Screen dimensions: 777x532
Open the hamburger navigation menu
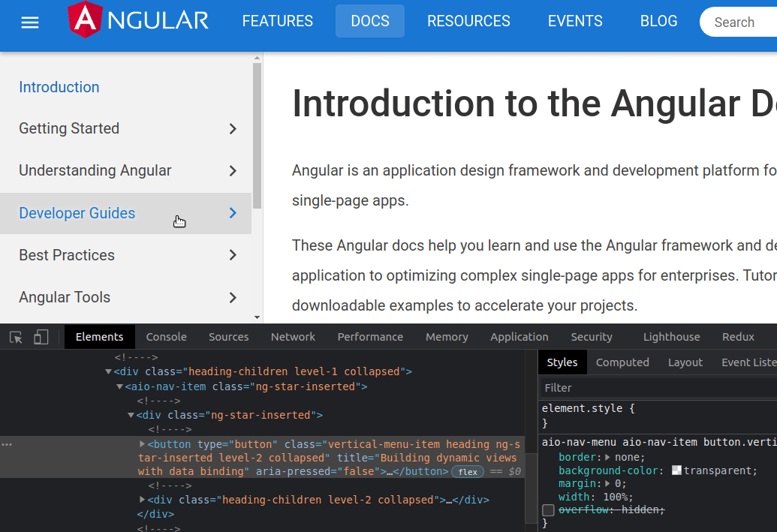pyautogui.click(x=30, y=23)
